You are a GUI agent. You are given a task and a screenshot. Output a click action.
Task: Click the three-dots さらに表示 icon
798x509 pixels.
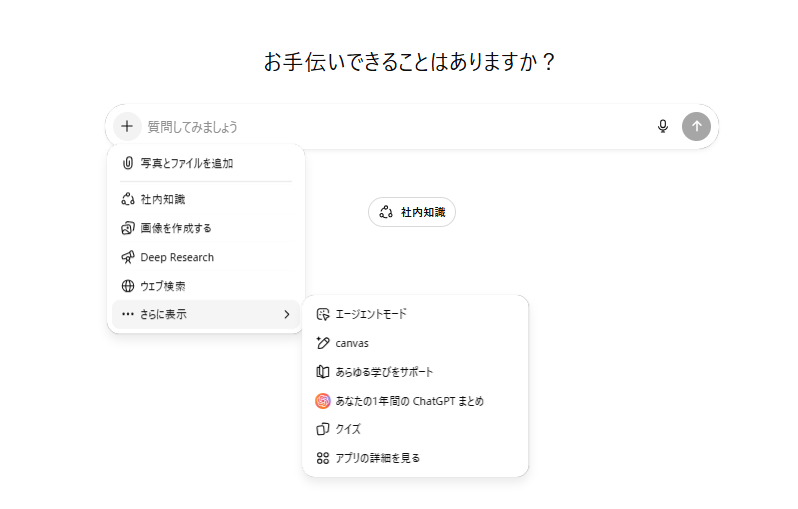pos(128,315)
